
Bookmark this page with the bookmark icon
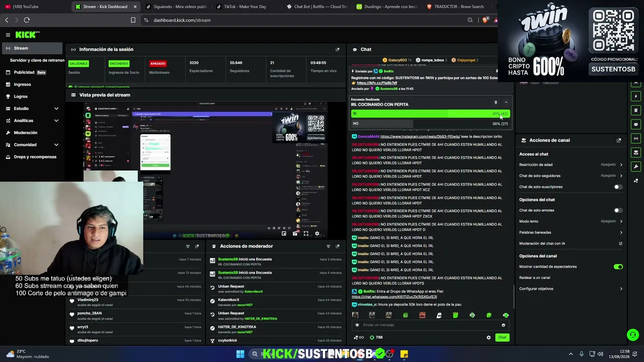coord(133,20)
